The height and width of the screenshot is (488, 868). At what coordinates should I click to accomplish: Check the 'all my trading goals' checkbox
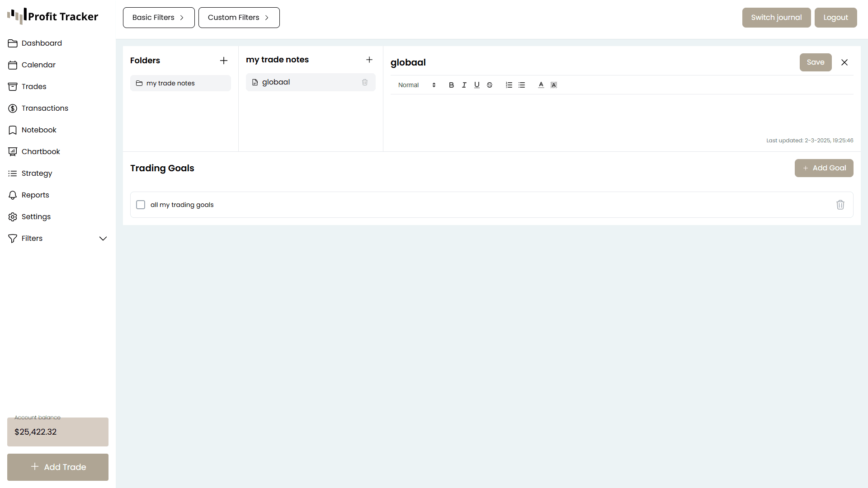[141, 205]
